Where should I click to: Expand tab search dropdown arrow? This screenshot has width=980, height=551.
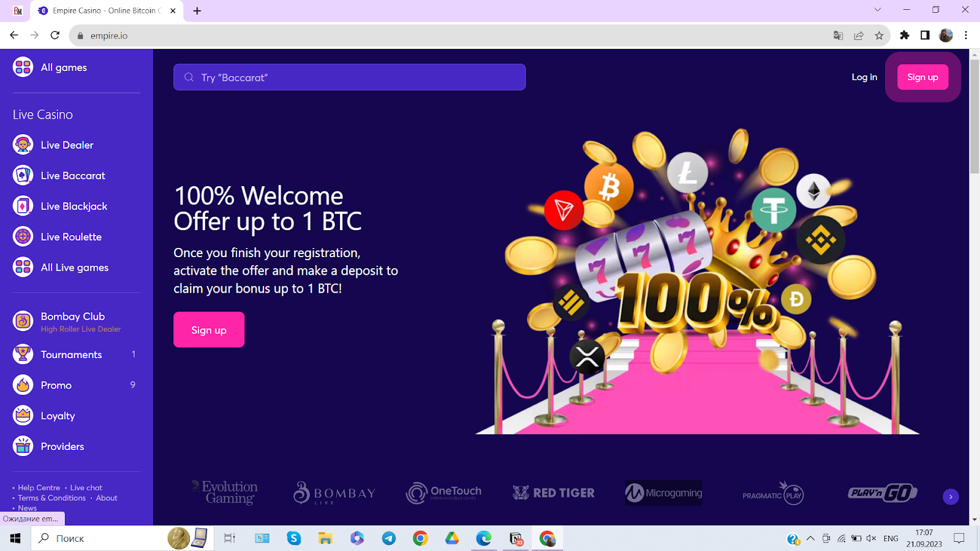[878, 10]
